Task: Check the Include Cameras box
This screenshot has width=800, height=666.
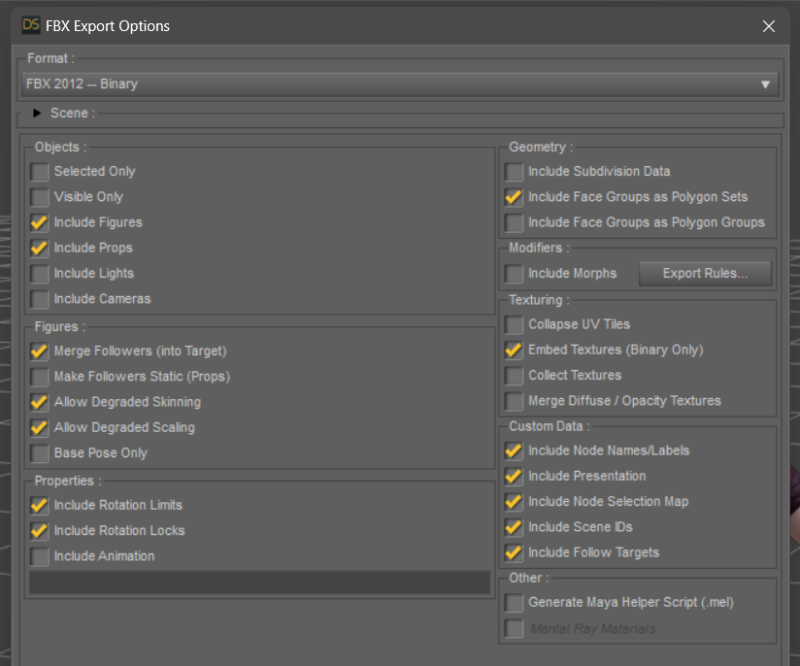Action: 40,299
